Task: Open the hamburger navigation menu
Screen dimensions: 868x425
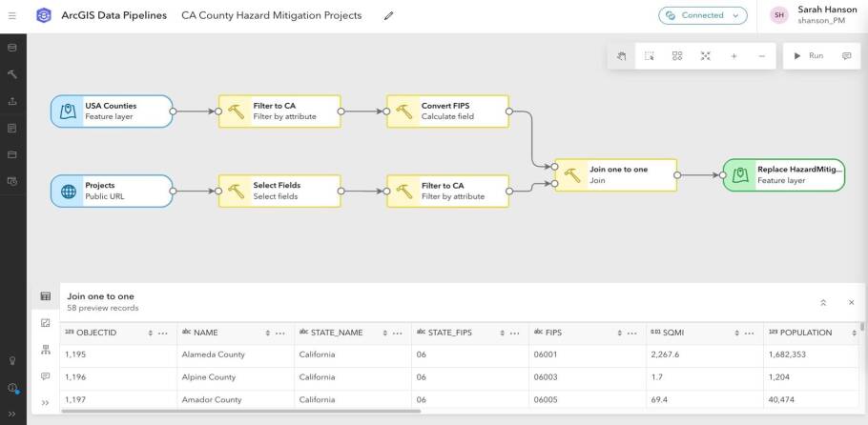Action: coord(12,16)
